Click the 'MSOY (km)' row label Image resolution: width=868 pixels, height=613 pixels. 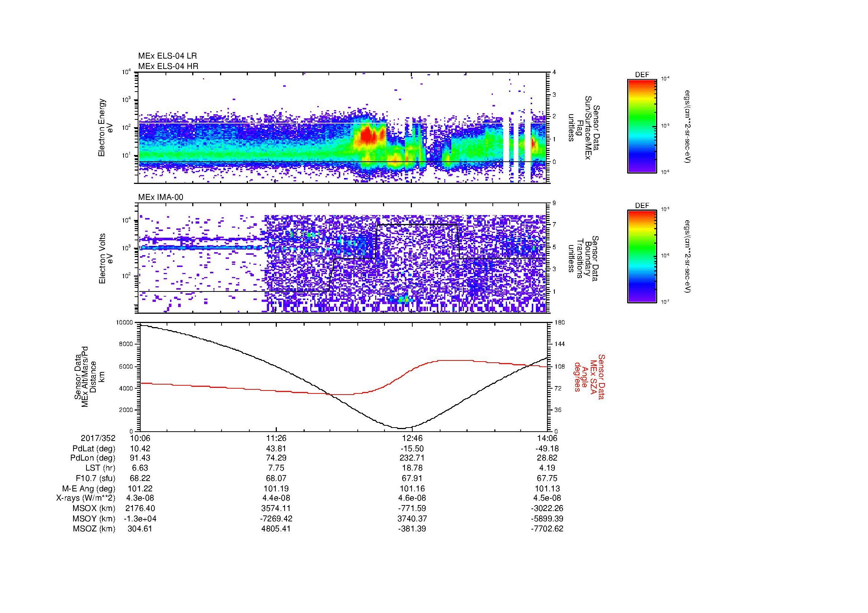94,518
